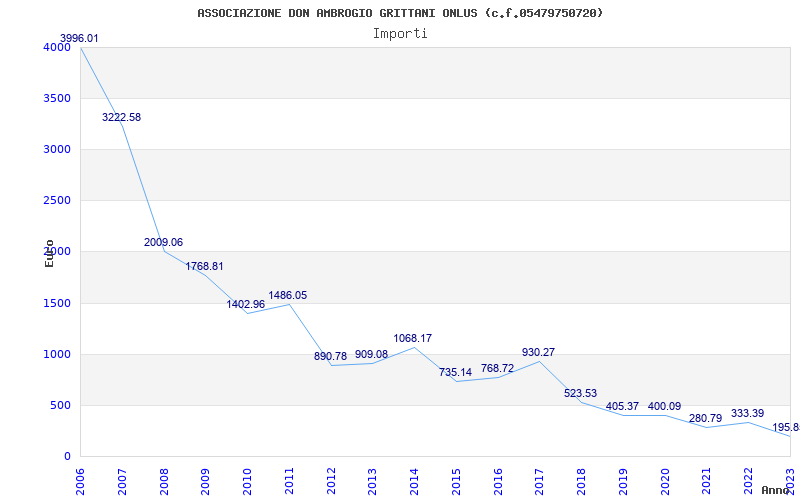Click the 405.37 data label
800x500 pixels.
click(622, 407)
